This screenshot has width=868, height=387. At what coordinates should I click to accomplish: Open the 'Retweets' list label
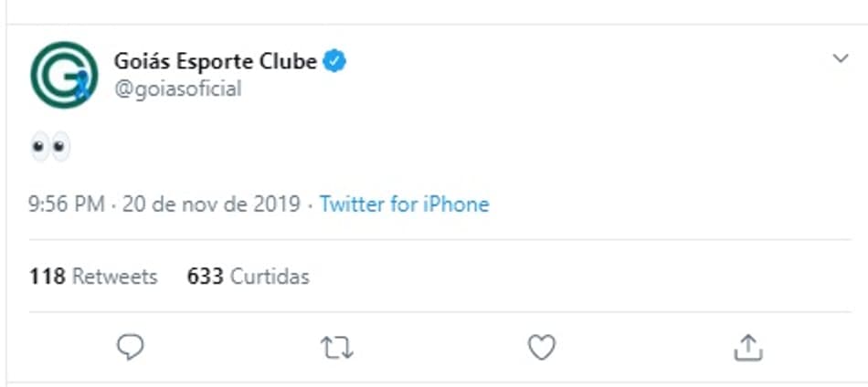(x=114, y=276)
